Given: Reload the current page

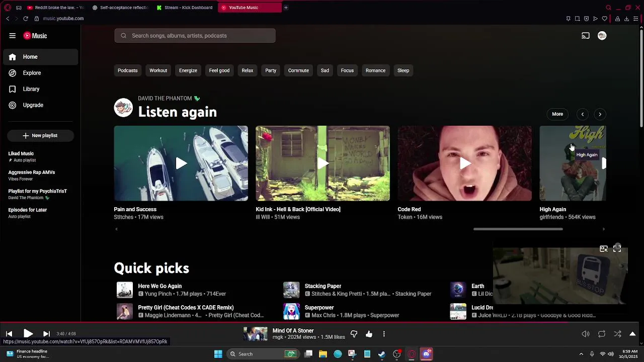Looking at the screenshot, I should (26, 19).
